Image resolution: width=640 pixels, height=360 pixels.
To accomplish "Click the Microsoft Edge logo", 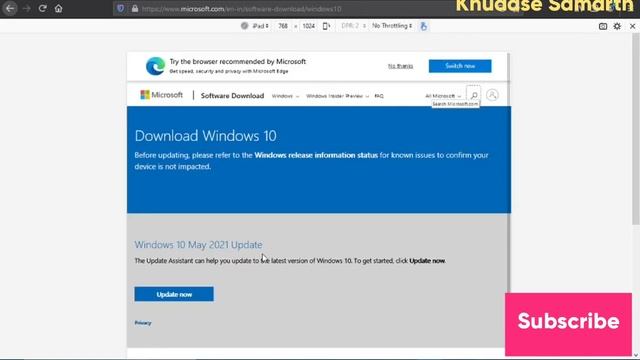I will click(156, 66).
